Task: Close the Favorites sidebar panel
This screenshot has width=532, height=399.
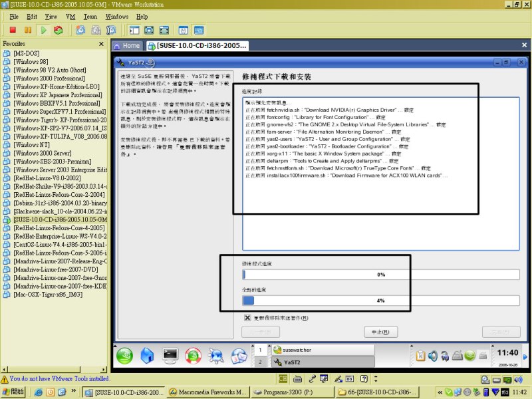Action: 101,44
